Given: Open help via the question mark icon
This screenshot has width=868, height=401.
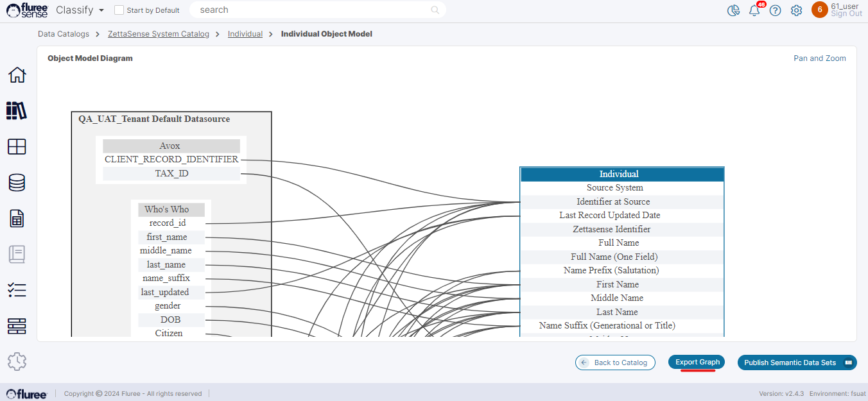Looking at the screenshot, I should (776, 10).
